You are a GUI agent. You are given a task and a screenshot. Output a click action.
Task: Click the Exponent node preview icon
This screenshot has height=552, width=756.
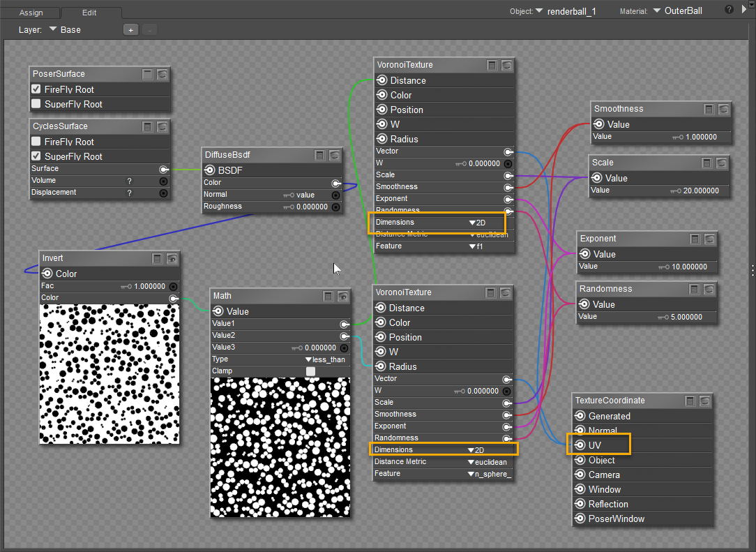(x=710, y=239)
